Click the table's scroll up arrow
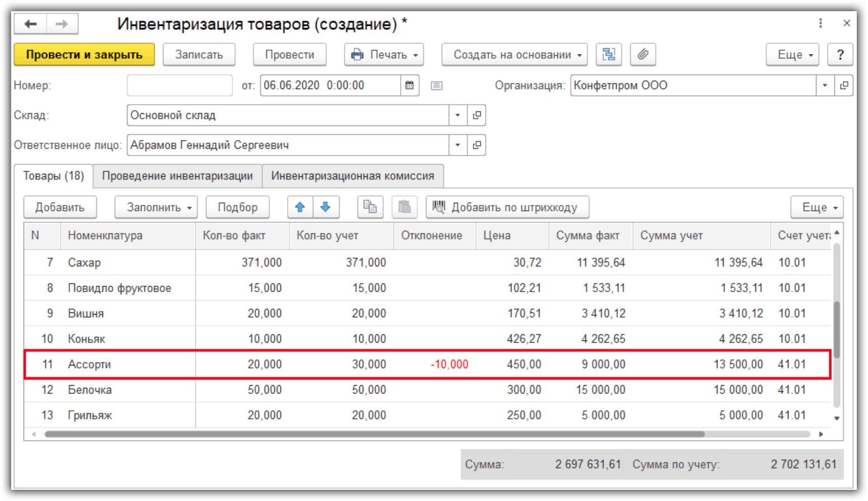The width and height of the screenshot is (868, 501). point(837,232)
